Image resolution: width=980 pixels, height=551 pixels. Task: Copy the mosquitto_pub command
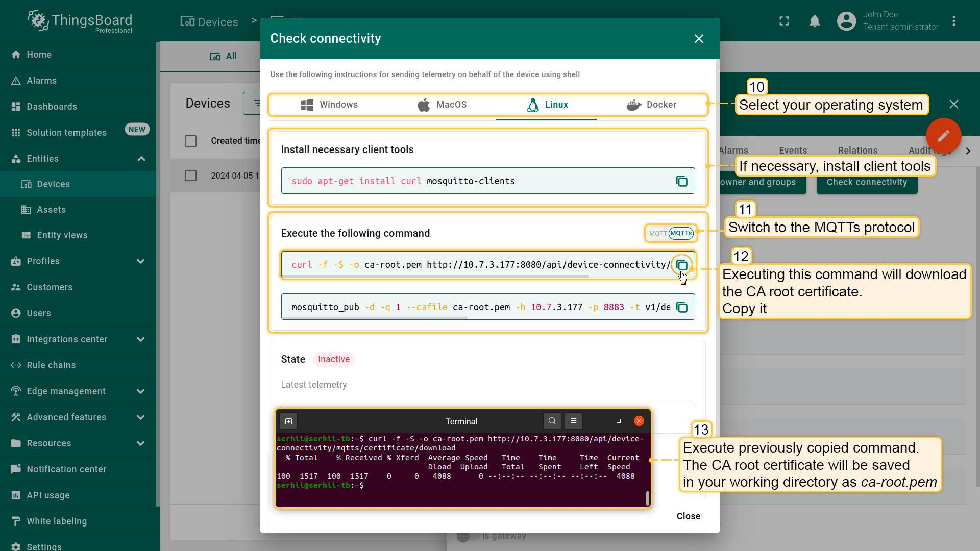tap(681, 307)
